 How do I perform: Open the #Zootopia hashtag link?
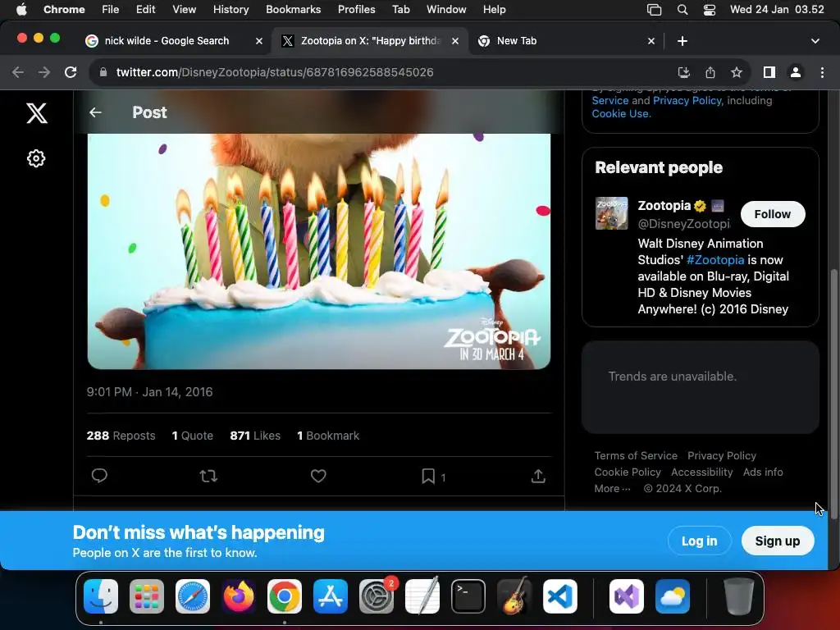coord(715,260)
